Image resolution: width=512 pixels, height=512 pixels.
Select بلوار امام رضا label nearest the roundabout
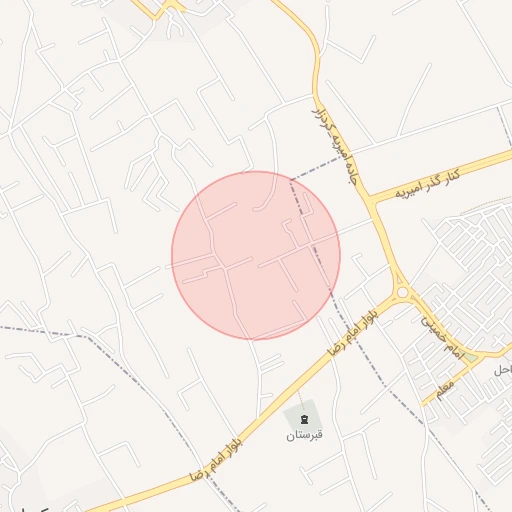point(353,333)
